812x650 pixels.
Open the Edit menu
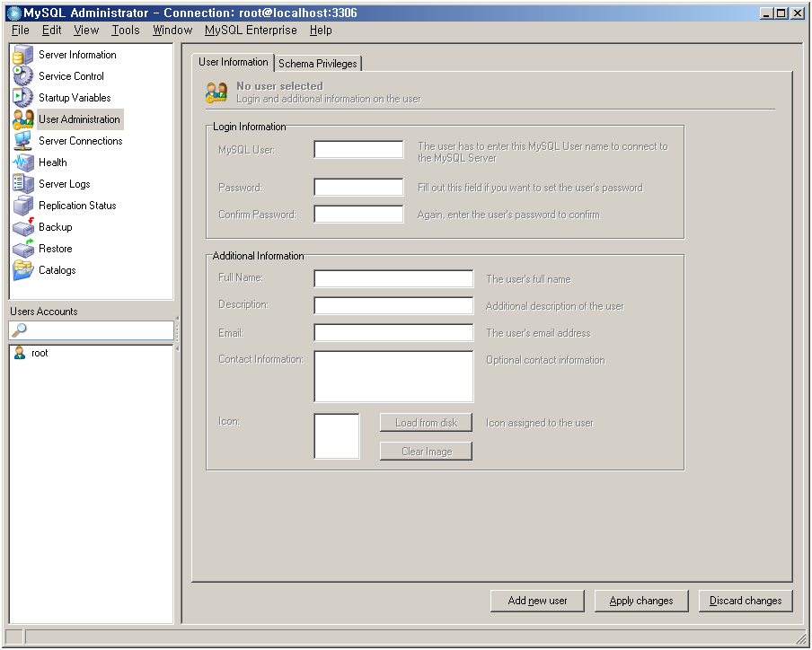click(52, 30)
